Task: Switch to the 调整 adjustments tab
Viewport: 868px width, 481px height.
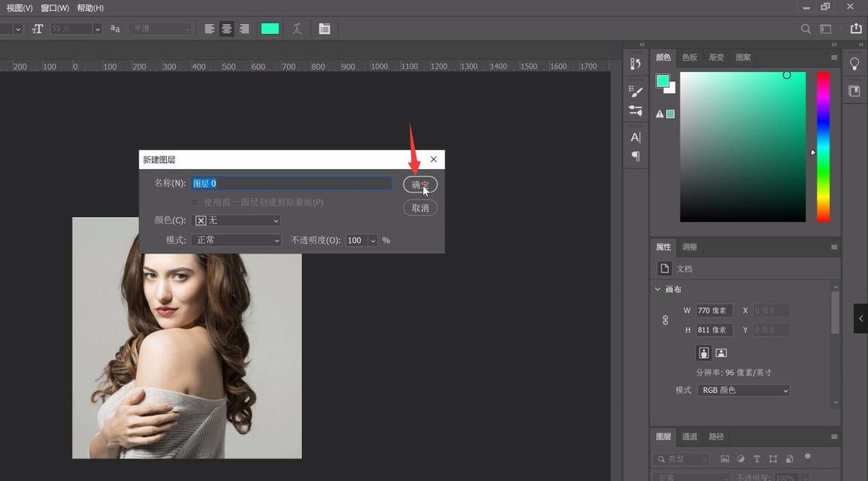Action: [x=690, y=247]
